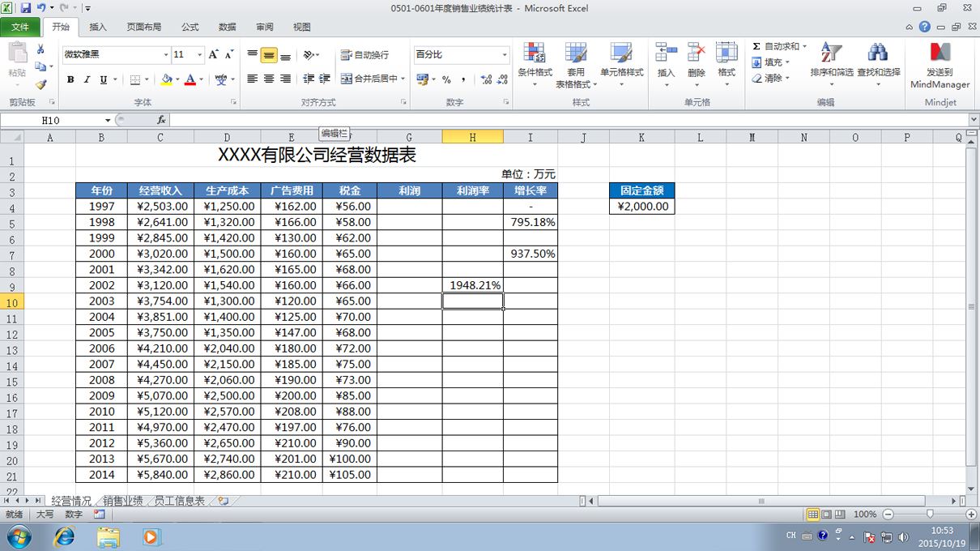Switch to the 公式 tab
The image size is (980, 551).
(x=190, y=27)
